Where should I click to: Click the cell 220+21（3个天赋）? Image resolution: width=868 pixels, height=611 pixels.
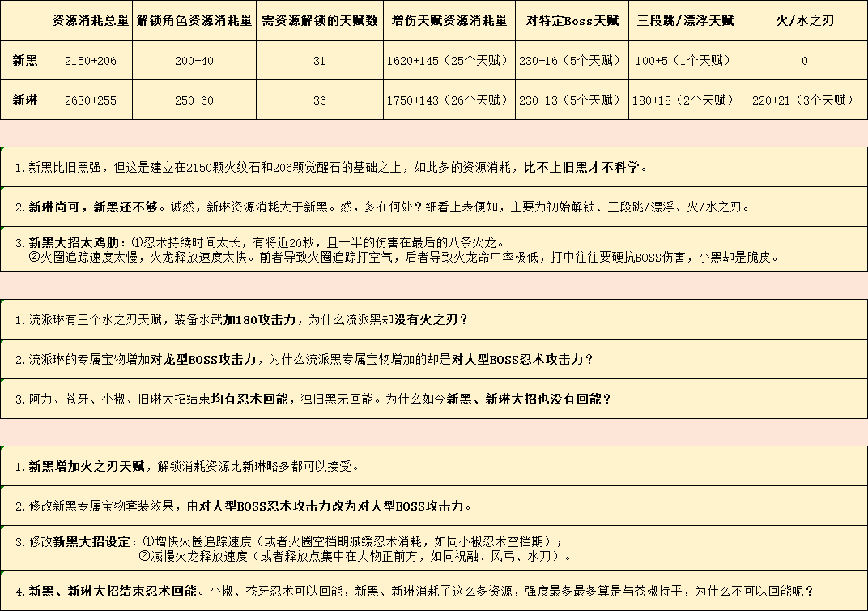[805, 100]
